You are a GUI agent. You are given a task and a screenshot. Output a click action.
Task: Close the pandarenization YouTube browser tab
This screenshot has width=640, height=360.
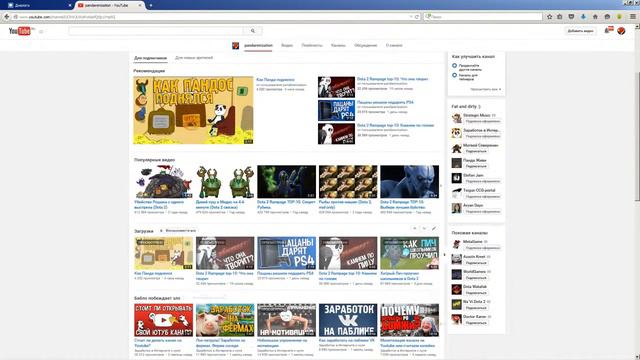click(140, 5)
